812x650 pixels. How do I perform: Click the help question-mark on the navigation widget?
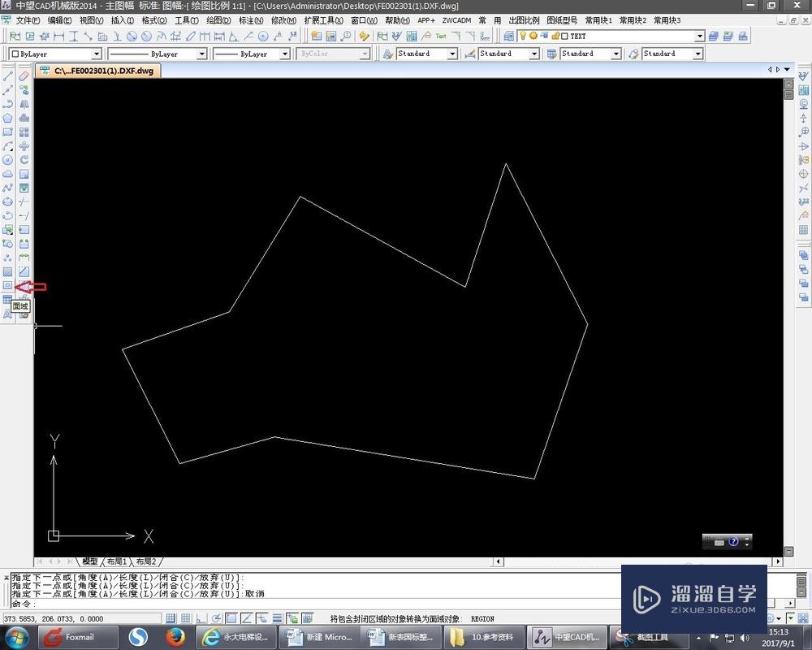click(x=733, y=542)
